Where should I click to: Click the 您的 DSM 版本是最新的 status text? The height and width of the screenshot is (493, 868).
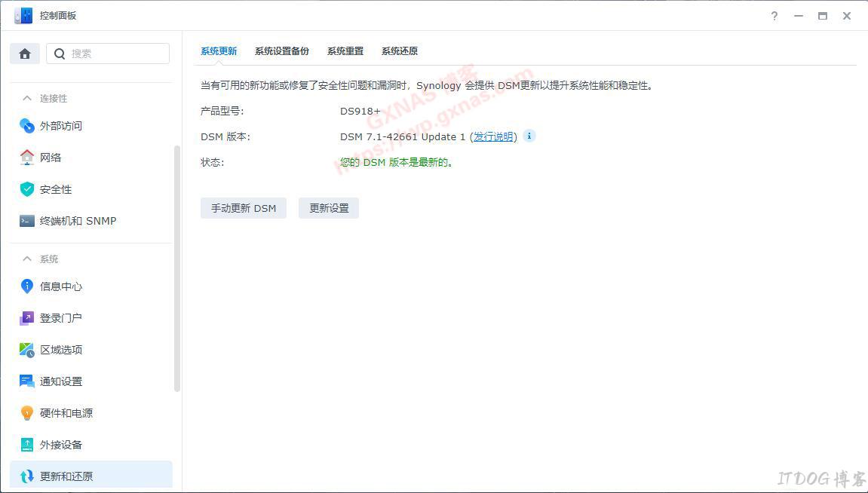(x=397, y=162)
